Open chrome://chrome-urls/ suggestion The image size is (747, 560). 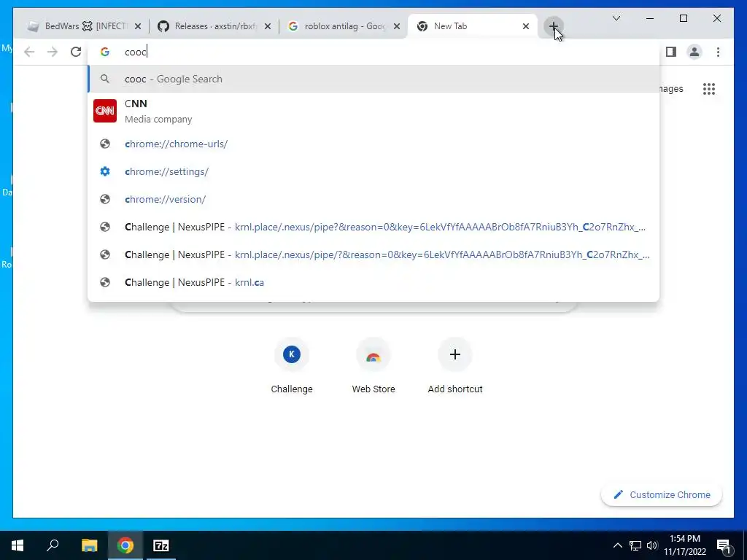(x=373, y=144)
